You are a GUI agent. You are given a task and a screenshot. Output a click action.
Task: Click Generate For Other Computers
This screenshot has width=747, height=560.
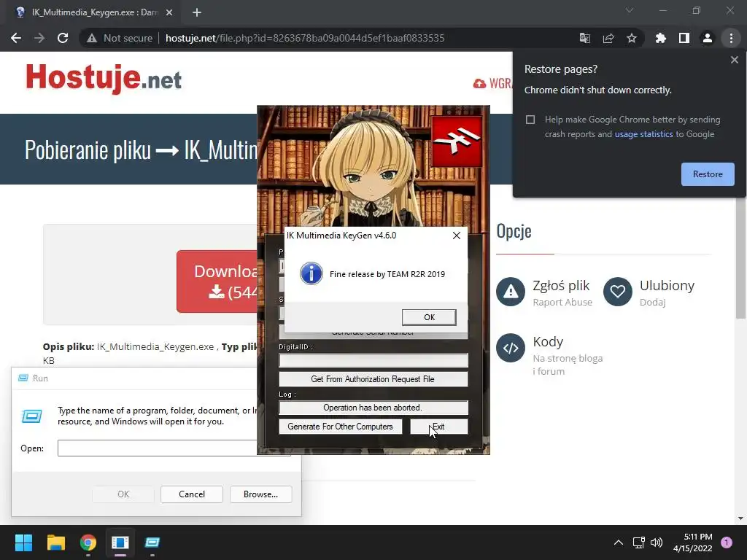pos(340,427)
